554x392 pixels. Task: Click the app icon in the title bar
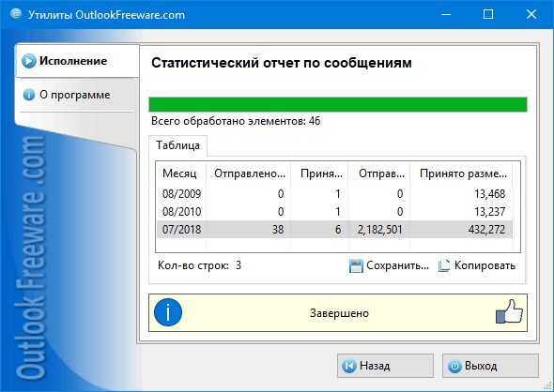pyautogui.click(x=16, y=14)
